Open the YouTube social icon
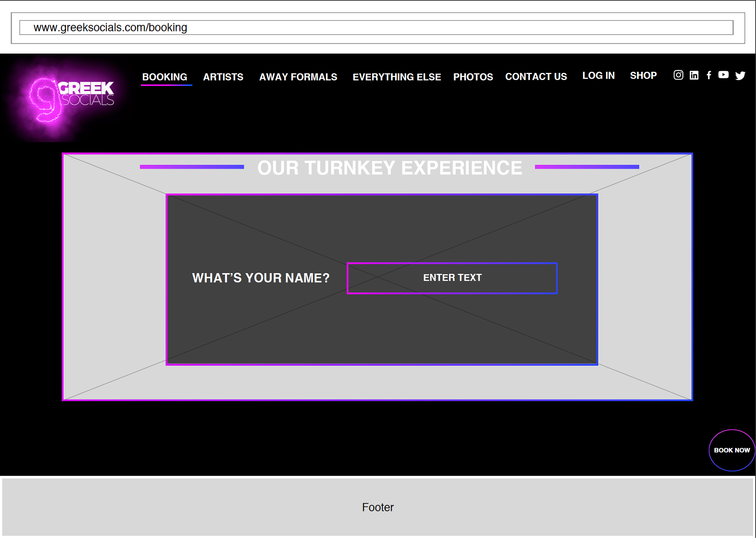Viewport: 756px width, 538px height. coord(723,75)
